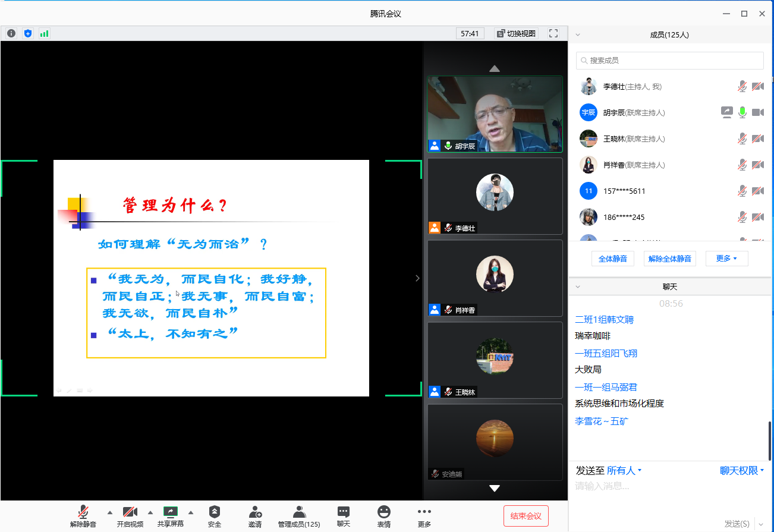Expand the microphone options arrow
774x532 pixels.
pyautogui.click(x=109, y=511)
